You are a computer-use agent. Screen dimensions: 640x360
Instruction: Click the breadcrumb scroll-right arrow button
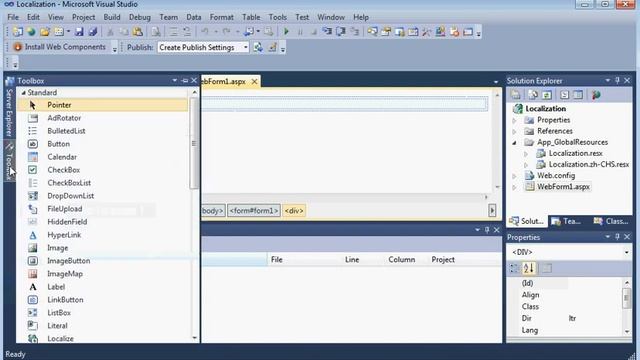[492, 211]
